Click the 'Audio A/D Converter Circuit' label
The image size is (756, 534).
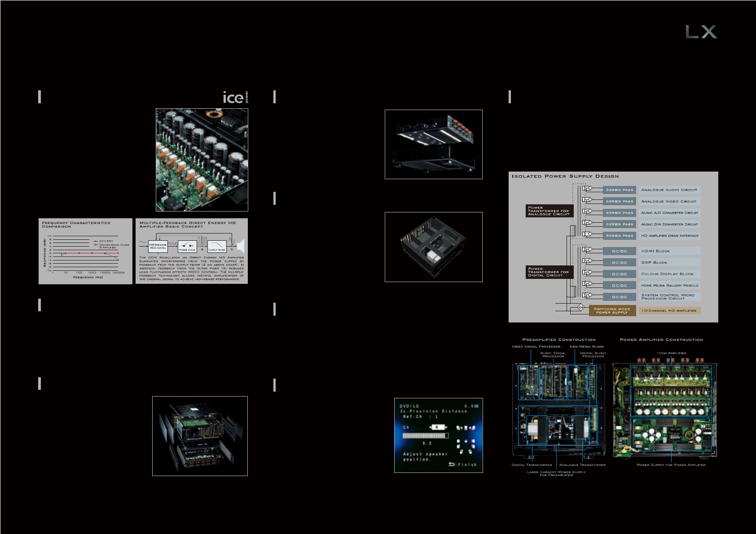coord(669,213)
